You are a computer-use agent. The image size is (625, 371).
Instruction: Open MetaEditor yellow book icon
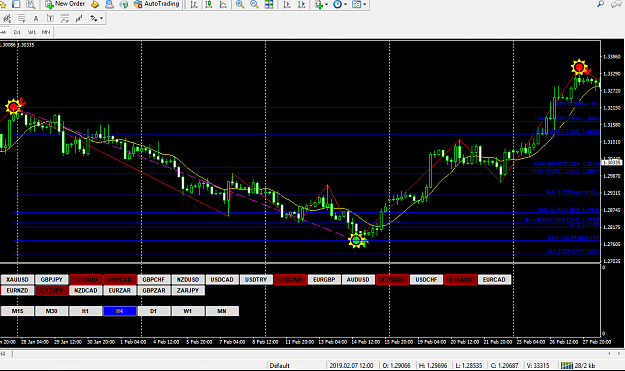95,4
